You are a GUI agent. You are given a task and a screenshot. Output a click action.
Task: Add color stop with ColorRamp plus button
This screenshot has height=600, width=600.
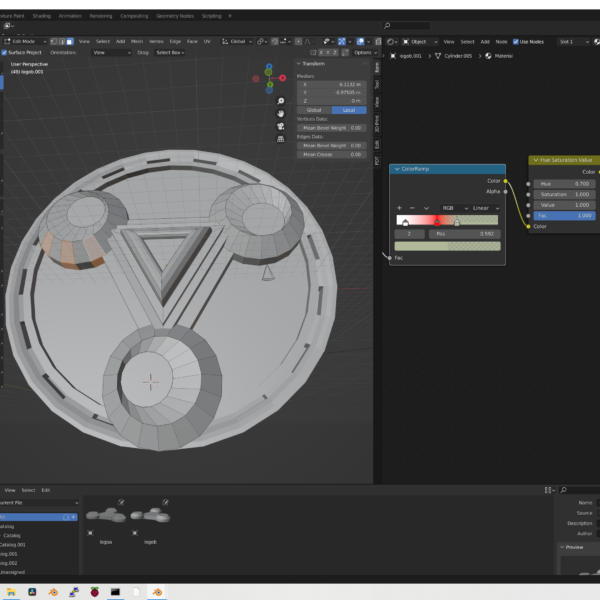[400, 207]
